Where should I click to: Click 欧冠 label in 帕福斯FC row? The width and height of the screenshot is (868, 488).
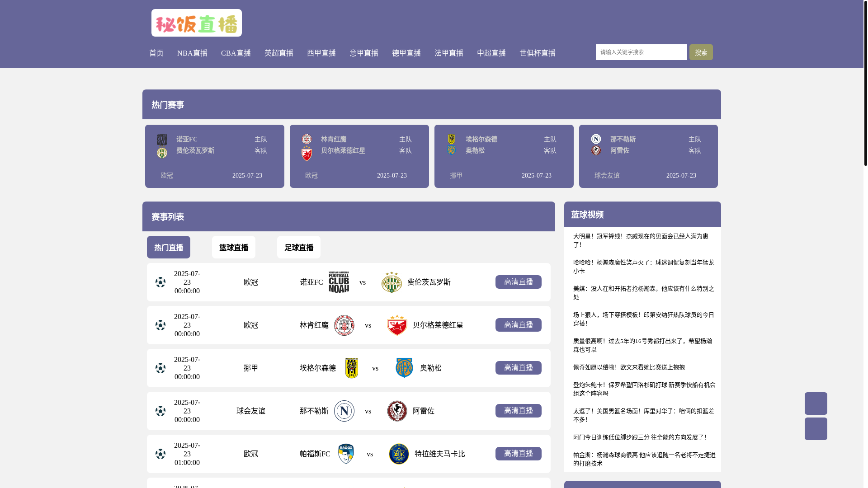tap(251, 454)
